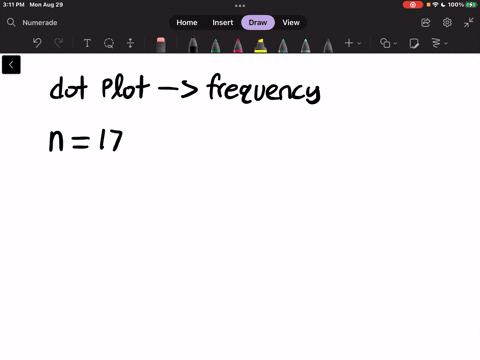The width and height of the screenshot is (480, 360).
Task: Select the Draw tab
Action: click(258, 22)
